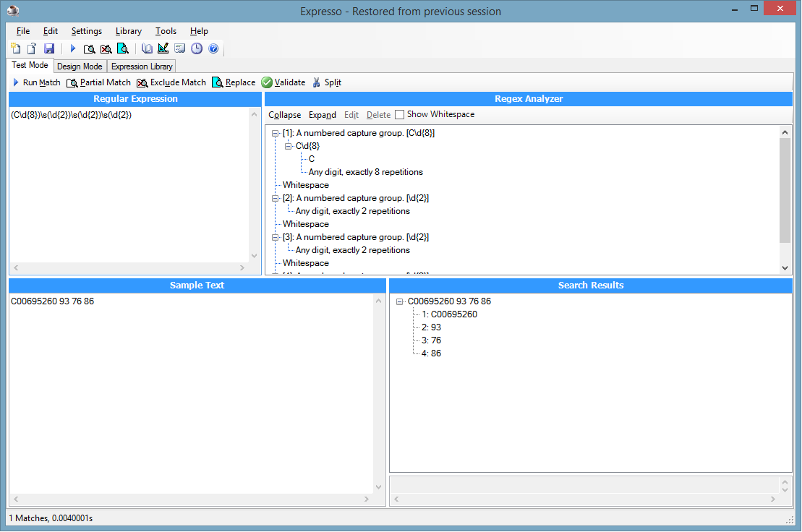This screenshot has height=532, width=802.
Task: Collapse the C00695260 93 76 86 result node
Action: coord(400,301)
